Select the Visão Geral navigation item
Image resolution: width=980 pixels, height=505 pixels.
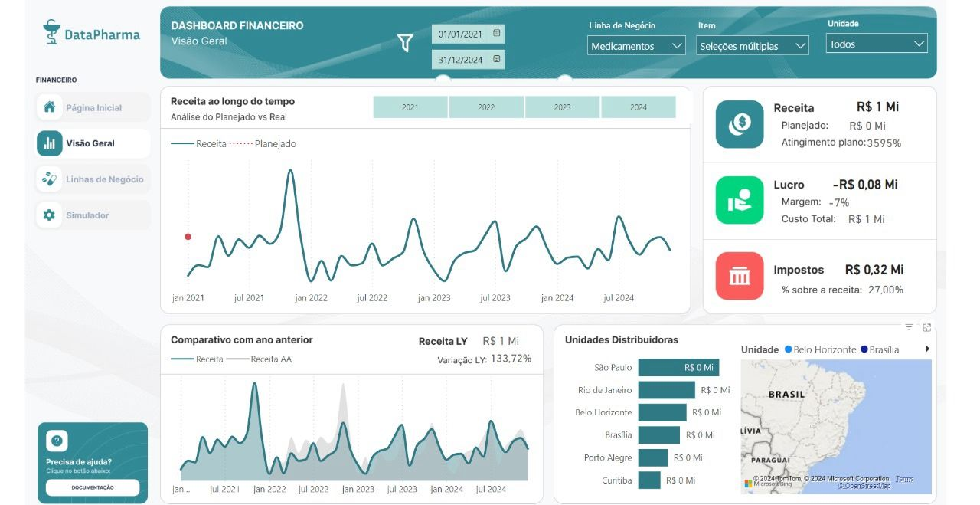(x=92, y=143)
